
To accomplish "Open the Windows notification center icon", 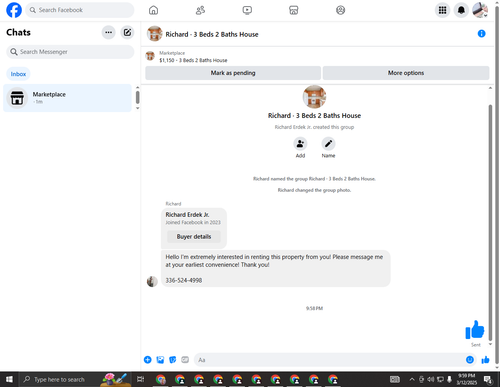I will (x=488, y=379).
